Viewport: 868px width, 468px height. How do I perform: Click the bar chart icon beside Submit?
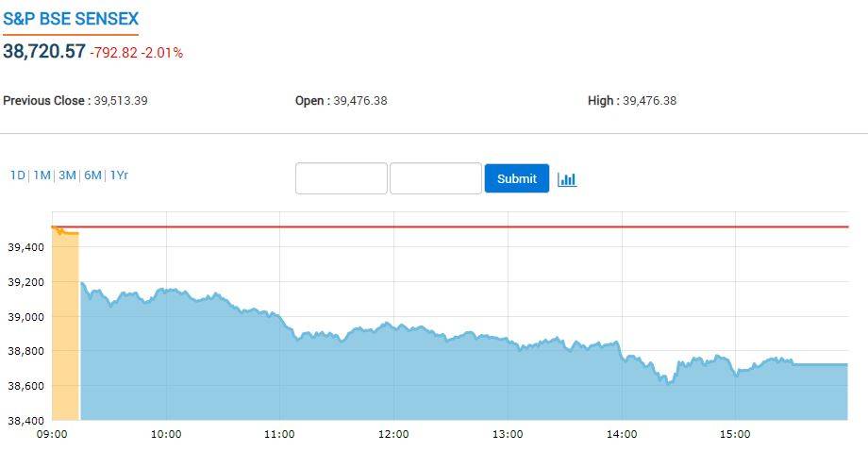(567, 179)
